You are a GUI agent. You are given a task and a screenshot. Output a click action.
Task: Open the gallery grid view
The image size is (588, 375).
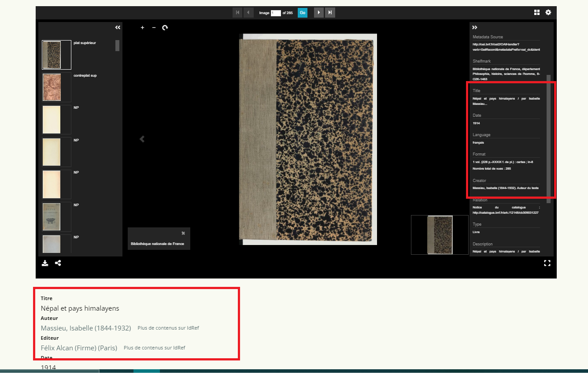[x=537, y=12]
